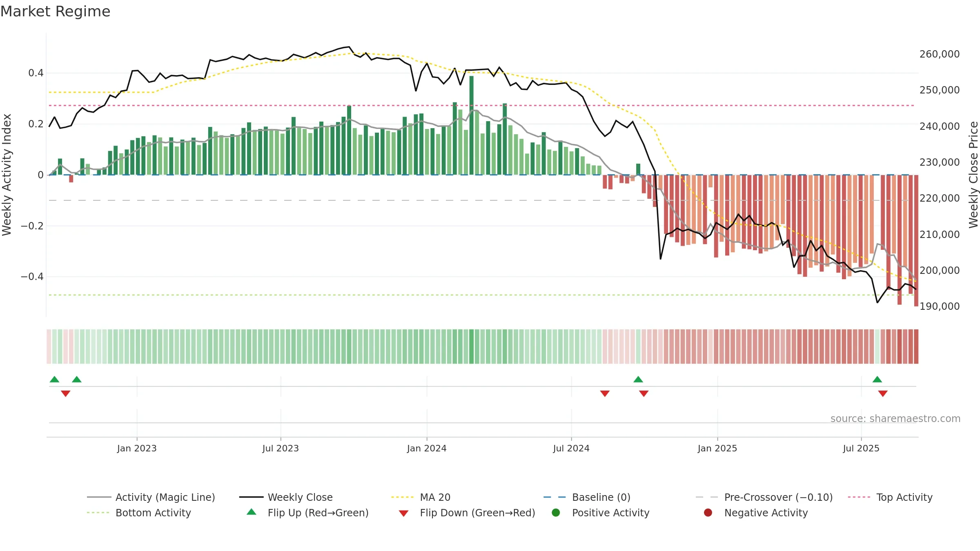The width and height of the screenshot is (980, 551).
Task: Click the dark red circle in Negative Activity legend
Action: tap(708, 513)
